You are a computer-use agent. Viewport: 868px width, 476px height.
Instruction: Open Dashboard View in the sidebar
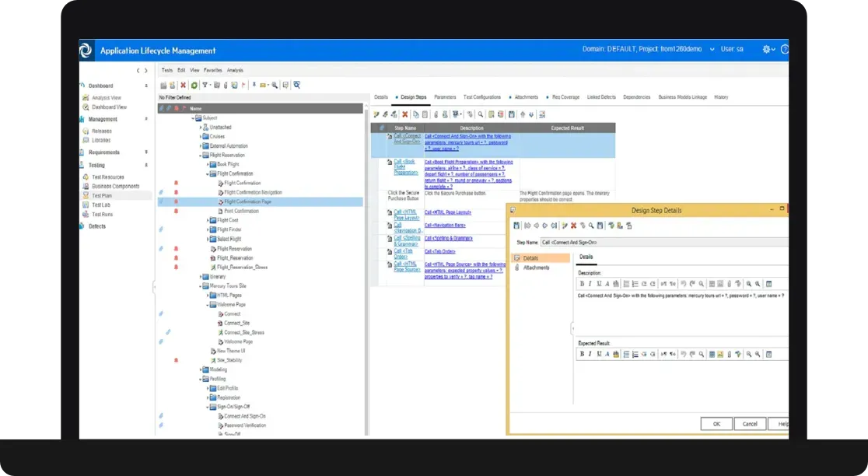click(109, 107)
